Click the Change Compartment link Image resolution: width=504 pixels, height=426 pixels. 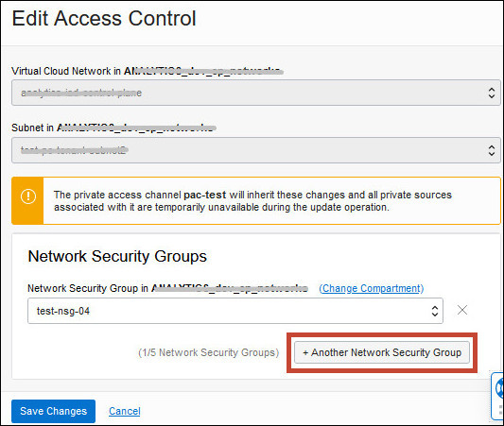coord(372,288)
